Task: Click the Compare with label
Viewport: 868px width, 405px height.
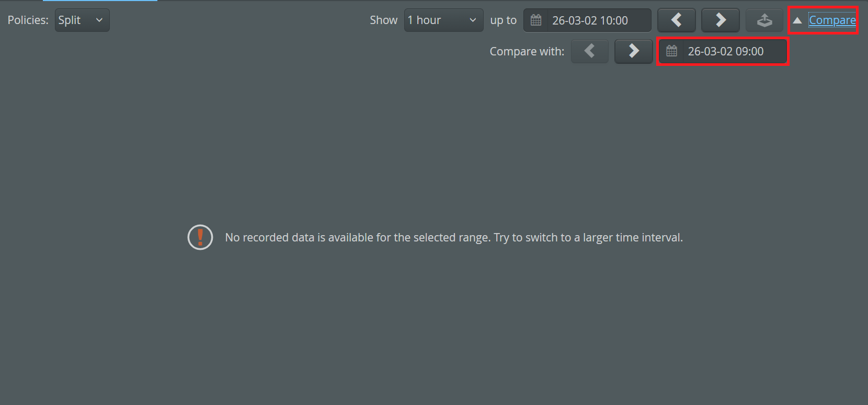Action: (x=527, y=51)
